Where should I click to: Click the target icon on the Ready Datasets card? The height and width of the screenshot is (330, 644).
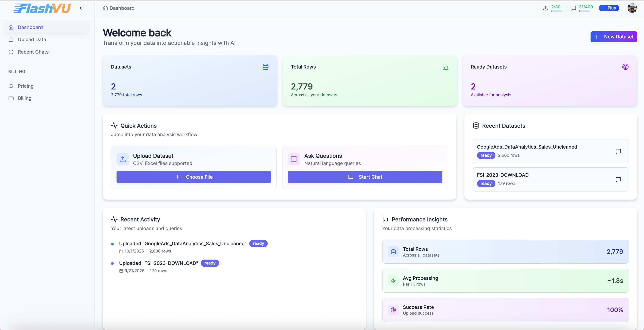625,67
